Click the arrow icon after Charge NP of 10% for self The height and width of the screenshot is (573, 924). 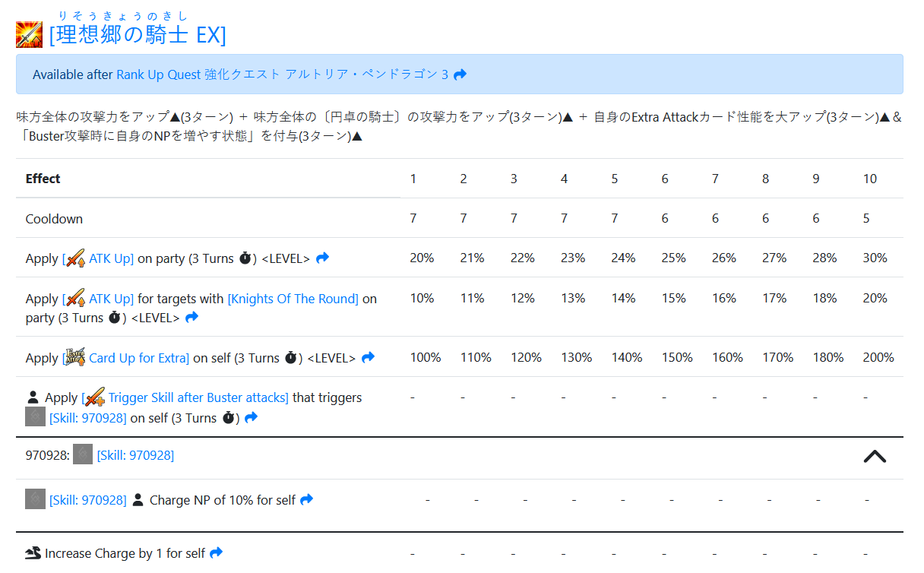[x=306, y=499]
